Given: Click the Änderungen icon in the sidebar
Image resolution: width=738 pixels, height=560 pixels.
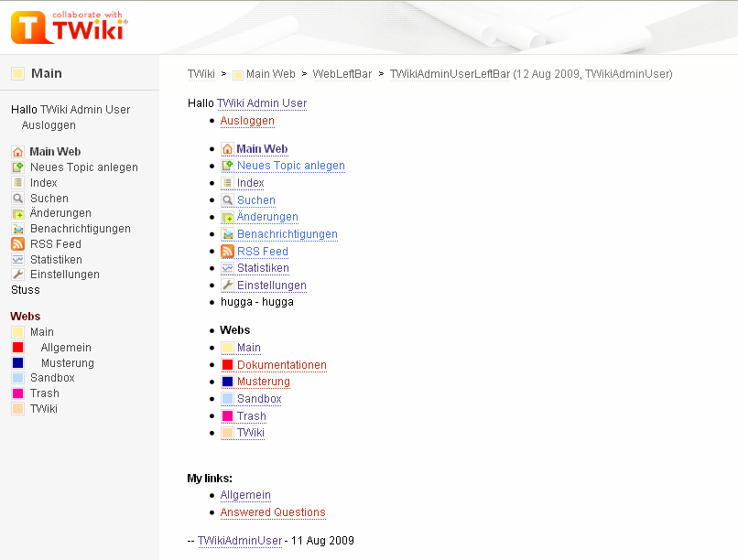Looking at the screenshot, I should click(x=18, y=214).
